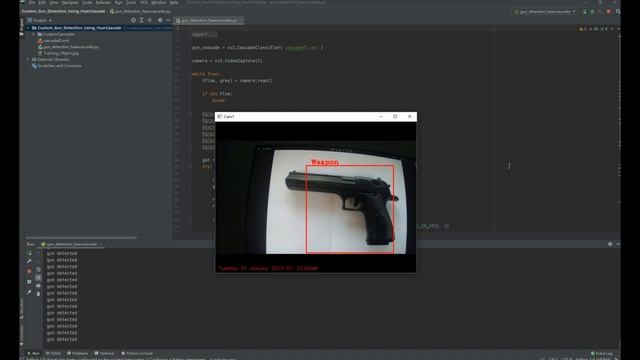Open the Navigate menu

(70, 2)
